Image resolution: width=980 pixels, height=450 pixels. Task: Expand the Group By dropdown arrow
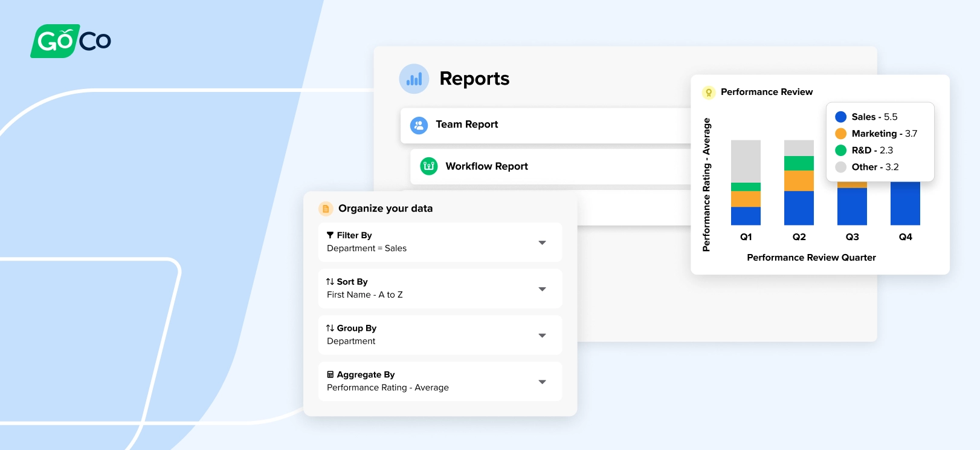542,336
